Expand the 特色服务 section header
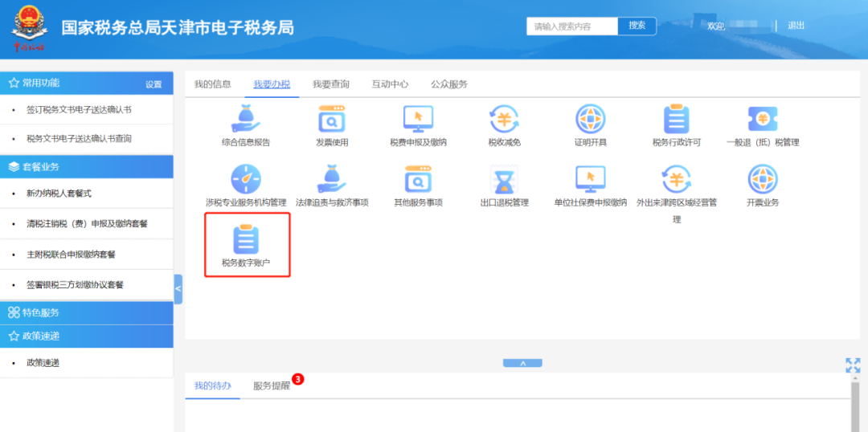This screenshot has width=868, height=432. coord(86,312)
